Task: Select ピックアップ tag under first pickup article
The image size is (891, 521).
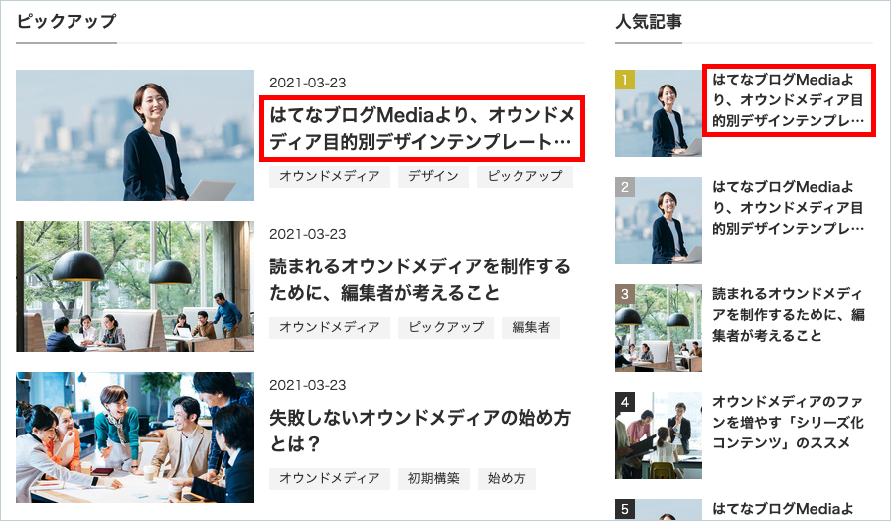Action: pos(524,176)
